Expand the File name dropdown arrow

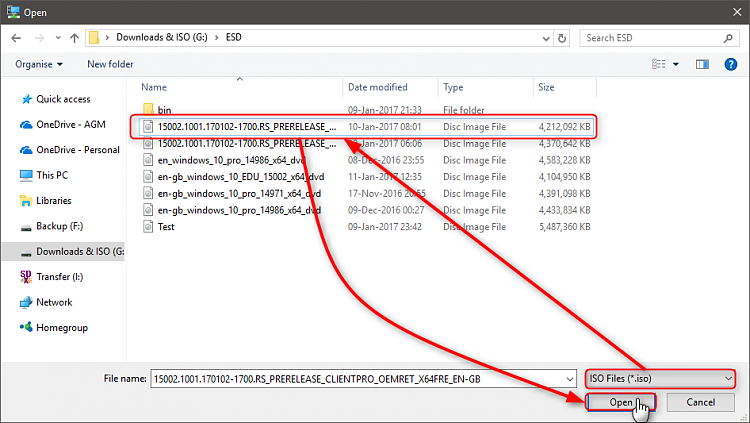[570, 379]
